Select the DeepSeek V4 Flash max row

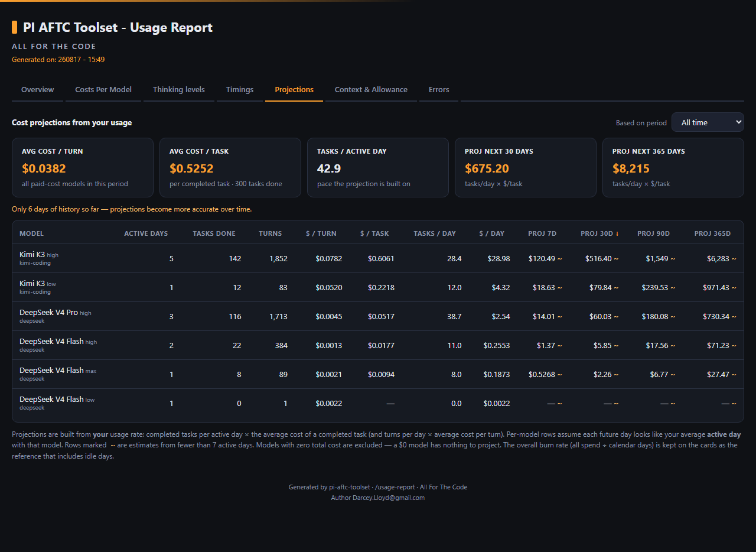tap(378, 374)
